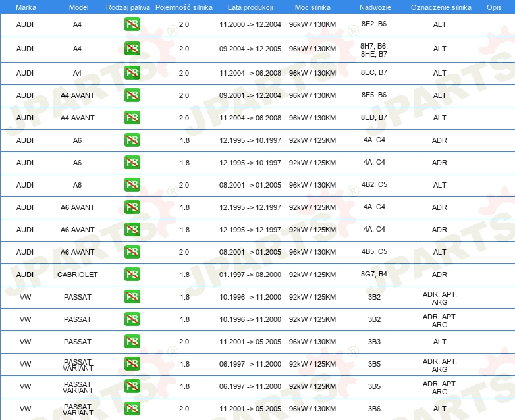The height and width of the screenshot is (420, 515).
Task: Click production dates '11.2000 -> 12.2004'
Action: [x=250, y=24]
